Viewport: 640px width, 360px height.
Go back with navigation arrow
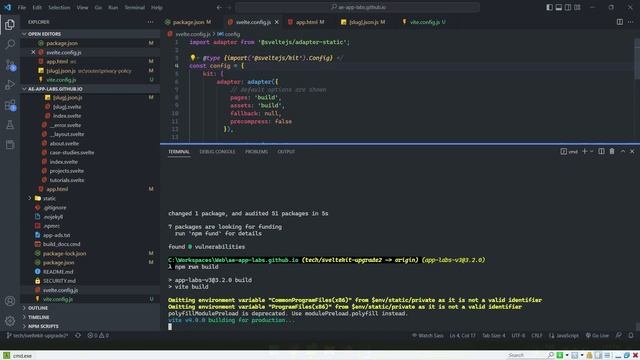(219, 7)
